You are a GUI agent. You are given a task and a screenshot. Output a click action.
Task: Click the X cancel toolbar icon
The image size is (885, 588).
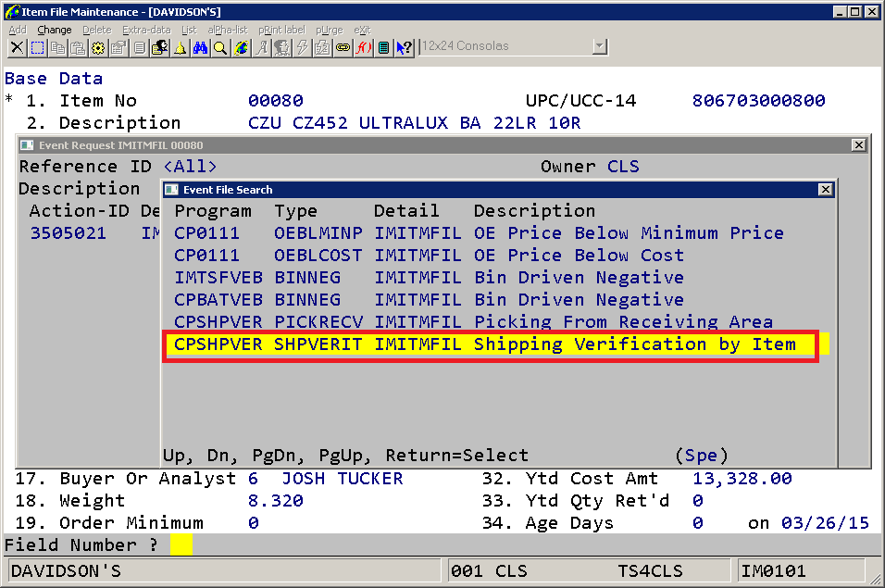point(17,47)
